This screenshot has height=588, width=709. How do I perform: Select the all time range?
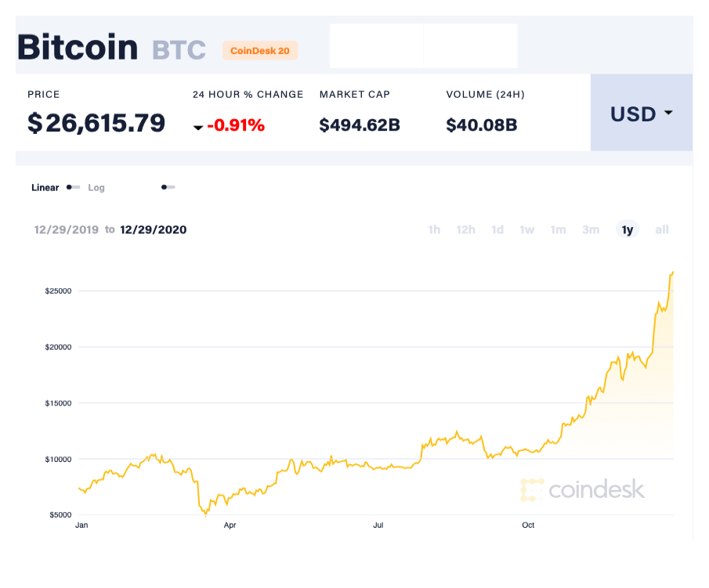661,229
